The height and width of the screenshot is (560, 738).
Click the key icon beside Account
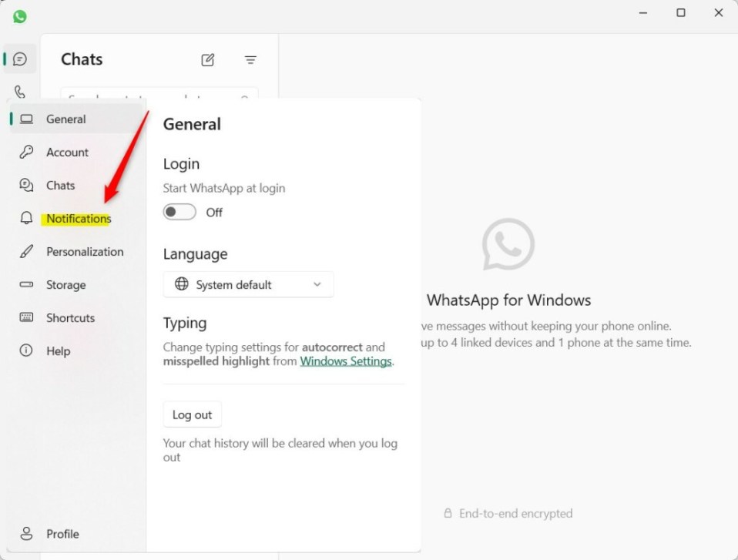click(x=26, y=152)
